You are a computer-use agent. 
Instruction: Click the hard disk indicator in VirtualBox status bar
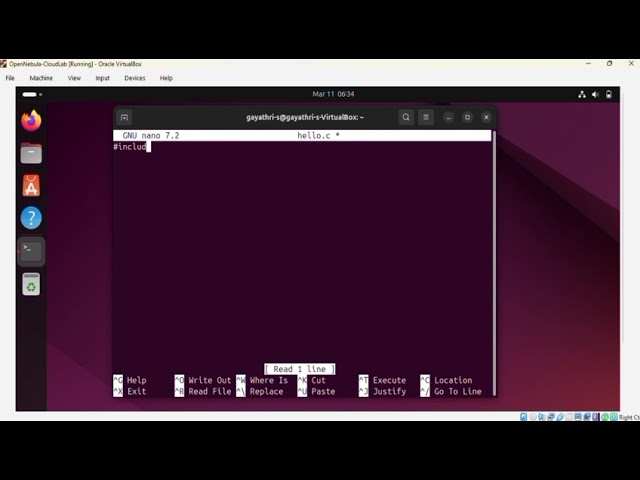click(523, 417)
